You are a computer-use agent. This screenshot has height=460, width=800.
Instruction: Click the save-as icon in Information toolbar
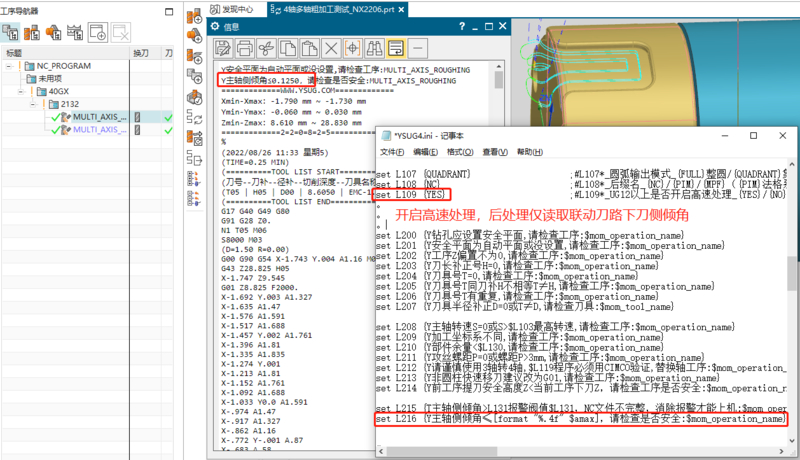222,47
